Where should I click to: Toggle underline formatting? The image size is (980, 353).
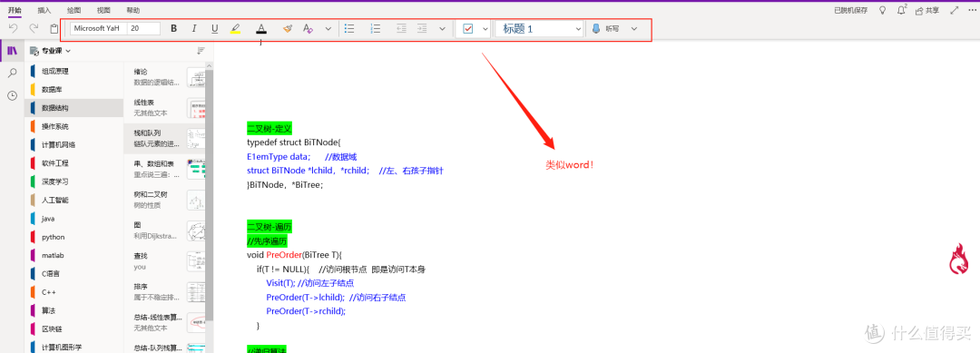[214, 29]
